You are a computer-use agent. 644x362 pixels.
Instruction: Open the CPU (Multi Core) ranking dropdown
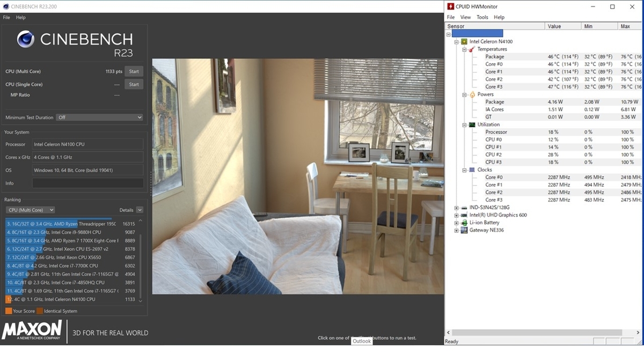30,210
